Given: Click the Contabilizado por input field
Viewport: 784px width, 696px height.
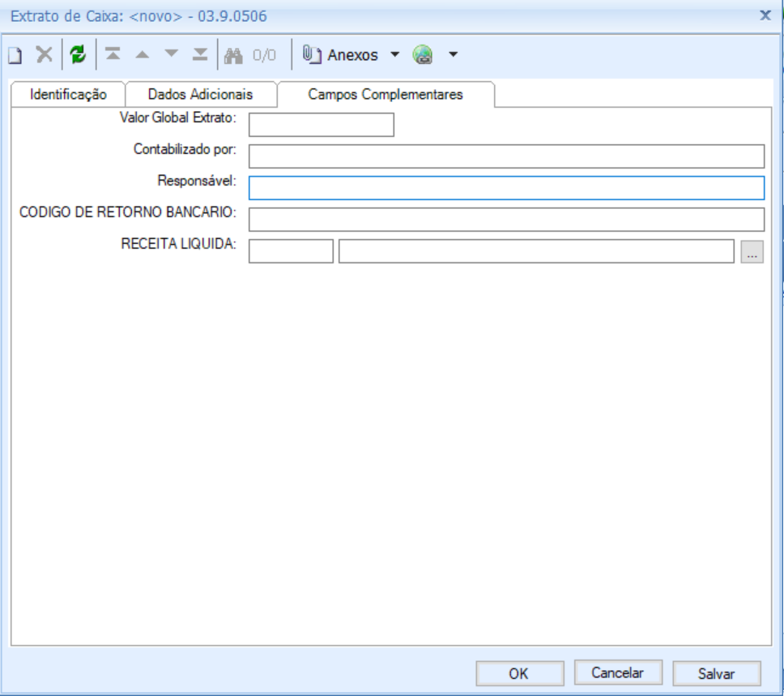Looking at the screenshot, I should tap(506, 156).
